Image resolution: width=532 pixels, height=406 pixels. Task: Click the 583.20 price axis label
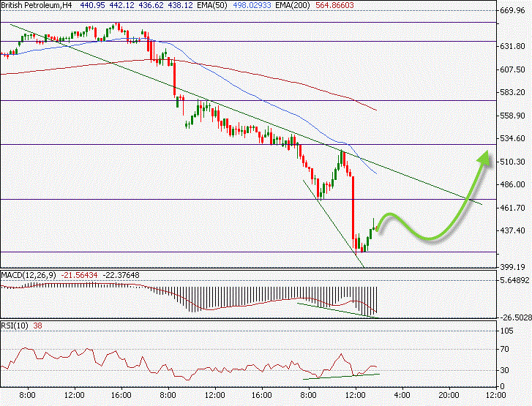(512, 92)
